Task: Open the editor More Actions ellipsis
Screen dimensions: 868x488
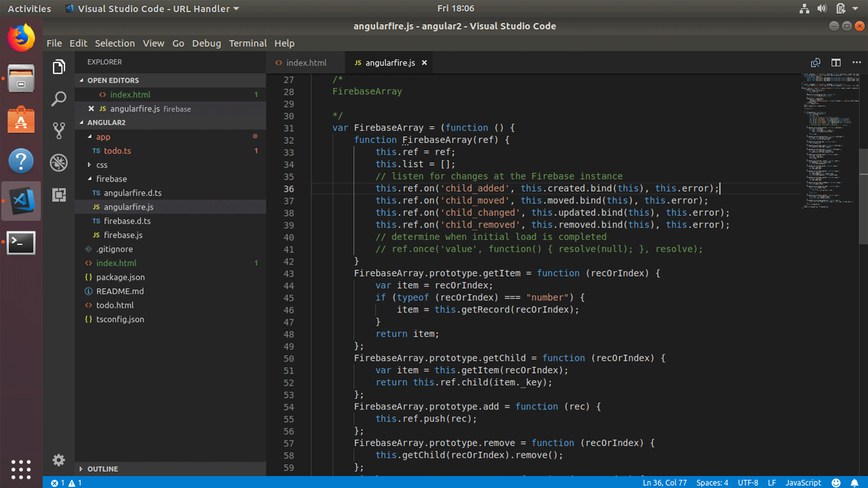Action: 856,62
